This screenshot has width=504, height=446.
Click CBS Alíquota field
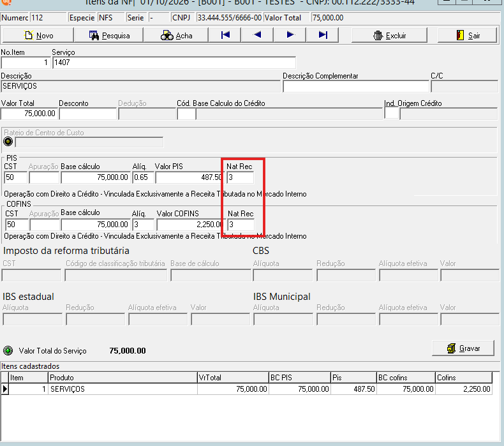click(x=283, y=276)
